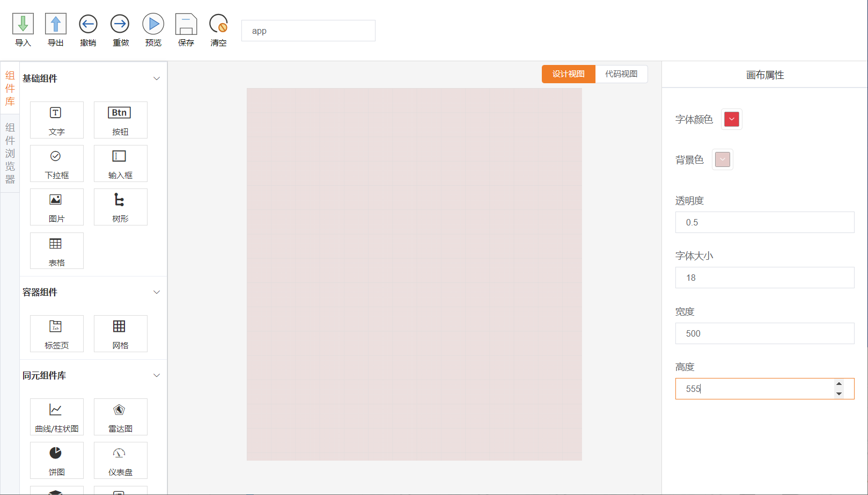Open the 字体颜色 color picker dropdown
868x495 pixels.
tap(732, 119)
